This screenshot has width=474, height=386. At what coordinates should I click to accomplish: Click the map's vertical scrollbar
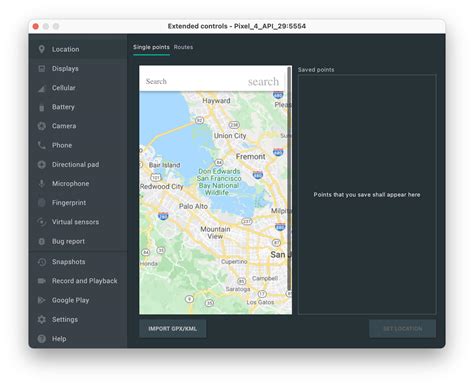pos(289,178)
